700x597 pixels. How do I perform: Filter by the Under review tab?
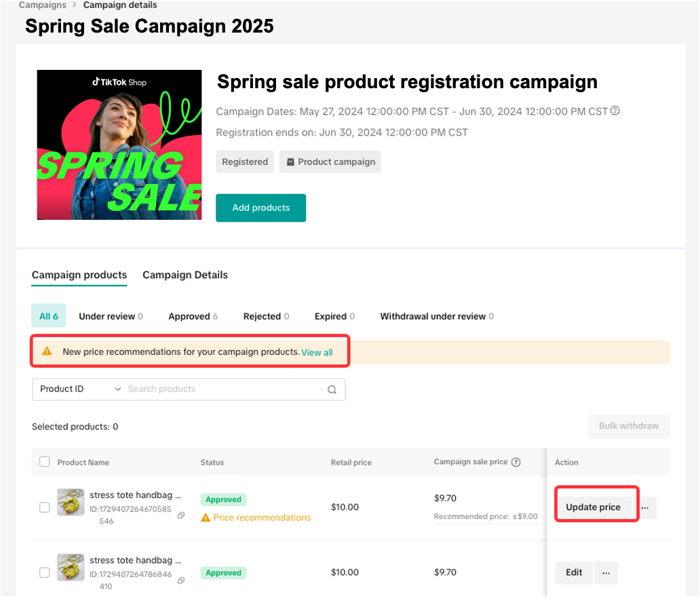click(111, 316)
